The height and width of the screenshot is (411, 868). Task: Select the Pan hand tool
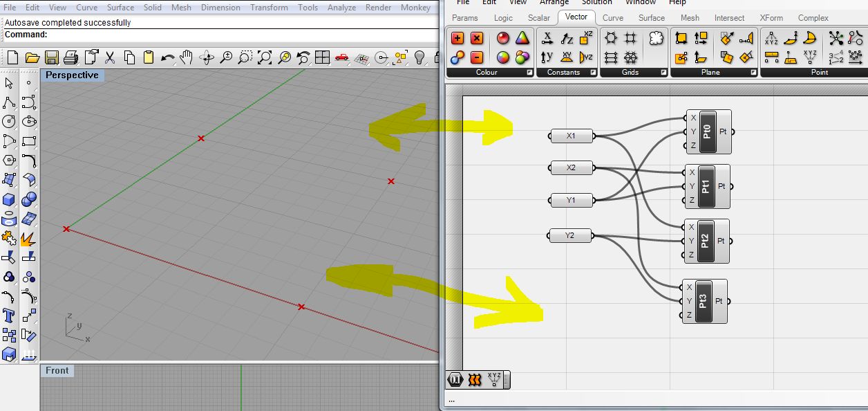(x=187, y=57)
